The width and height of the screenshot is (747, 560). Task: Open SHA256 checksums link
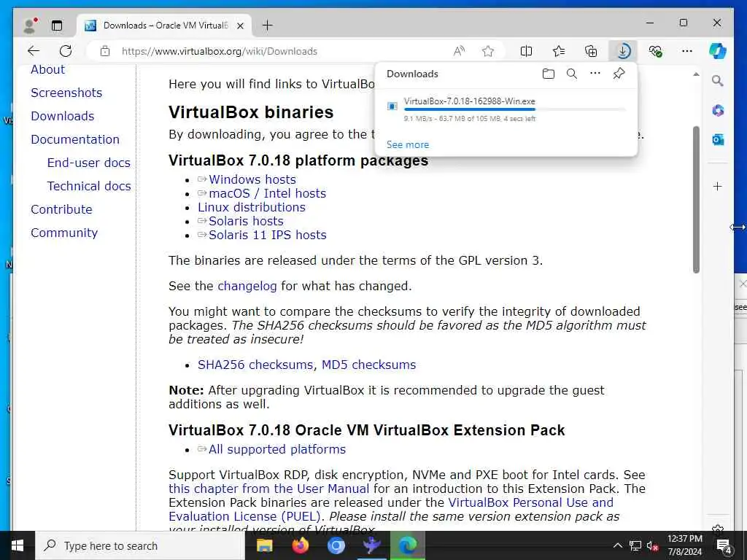[x=255, y=365]
